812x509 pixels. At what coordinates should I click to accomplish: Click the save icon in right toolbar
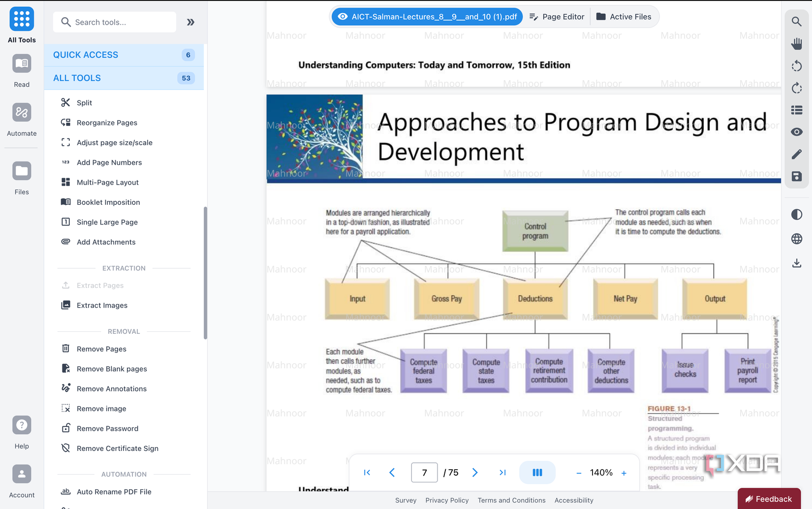(796, 176)
